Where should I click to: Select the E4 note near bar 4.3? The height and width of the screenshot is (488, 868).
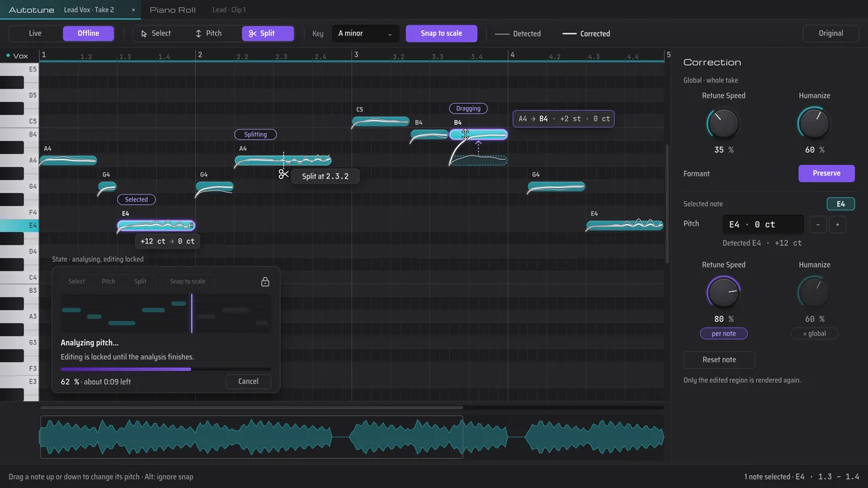(625, 226)
